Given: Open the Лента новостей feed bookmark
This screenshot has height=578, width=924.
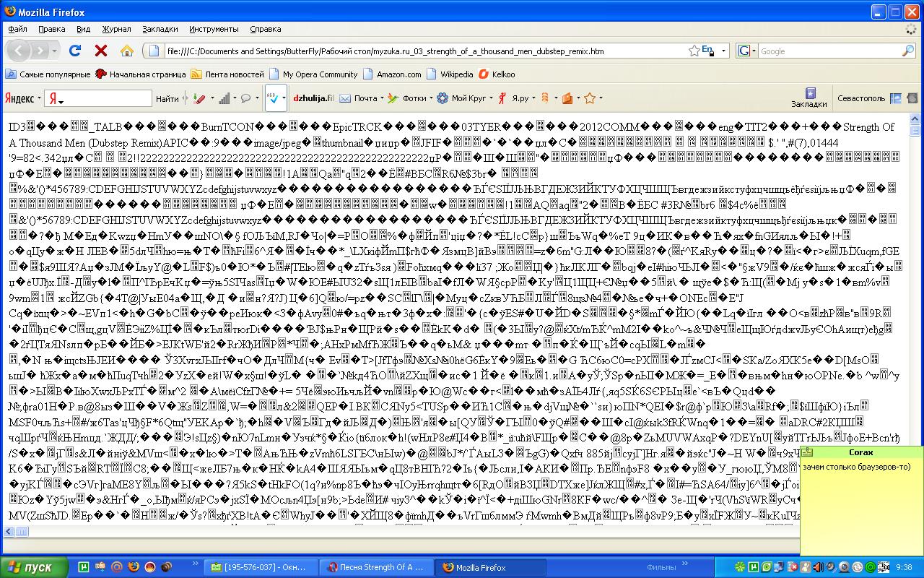Looking at the screenshot, I should tap(227, 74).
